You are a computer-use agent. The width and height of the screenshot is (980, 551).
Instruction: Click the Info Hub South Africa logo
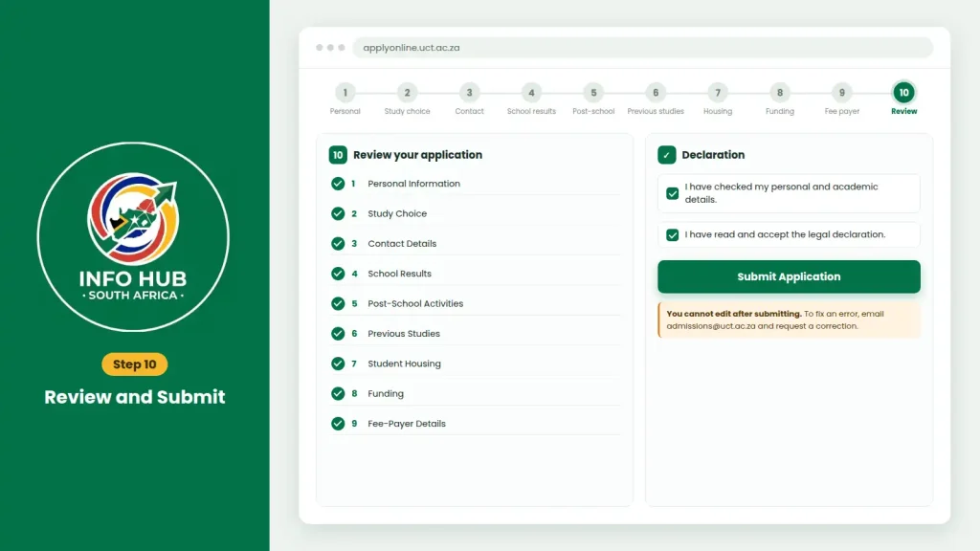pos(133,237)
